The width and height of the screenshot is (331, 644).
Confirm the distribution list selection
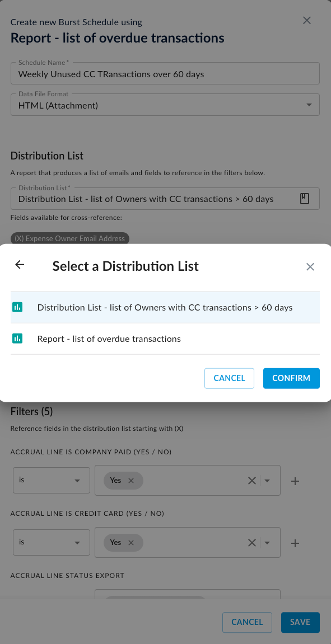291,378
